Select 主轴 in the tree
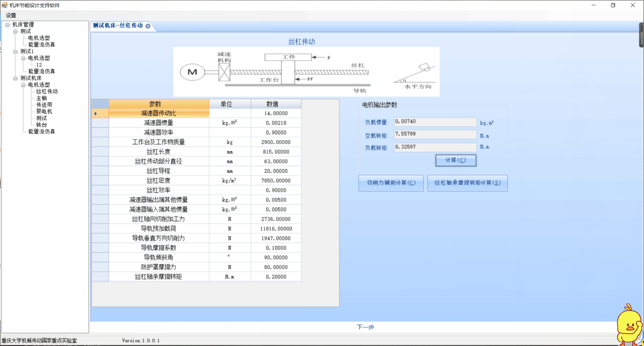Viewport: 644px width, 346px height. click(x=42, y=98)
